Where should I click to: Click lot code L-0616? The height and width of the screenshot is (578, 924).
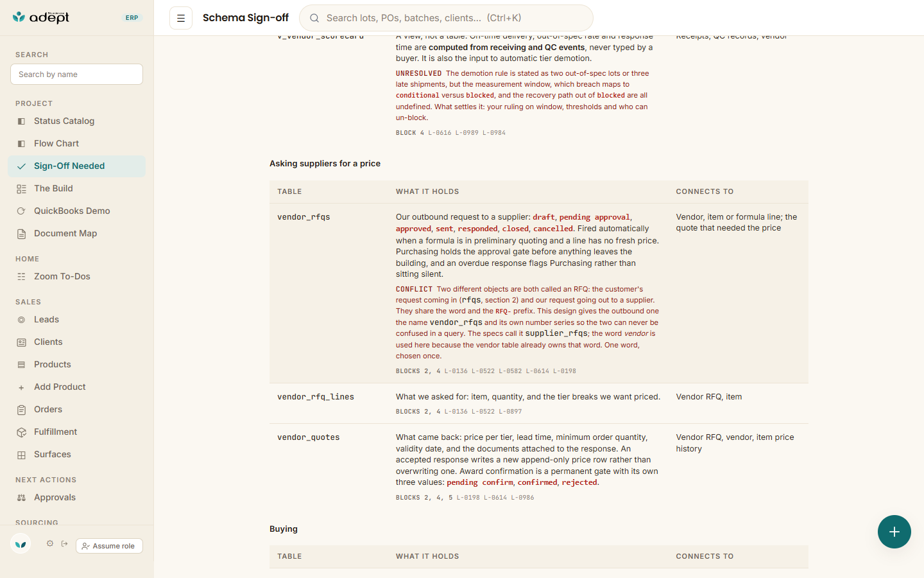pos(440,133)
